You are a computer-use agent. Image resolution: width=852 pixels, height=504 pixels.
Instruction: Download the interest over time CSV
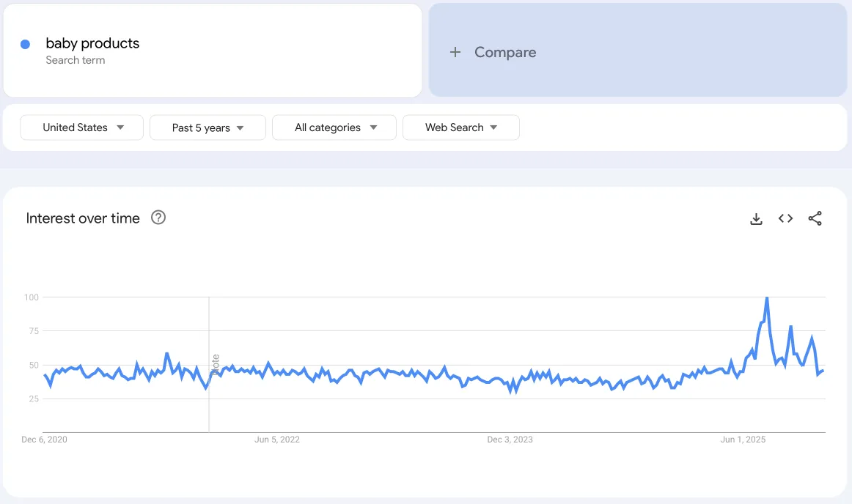(x=756, y=218)
